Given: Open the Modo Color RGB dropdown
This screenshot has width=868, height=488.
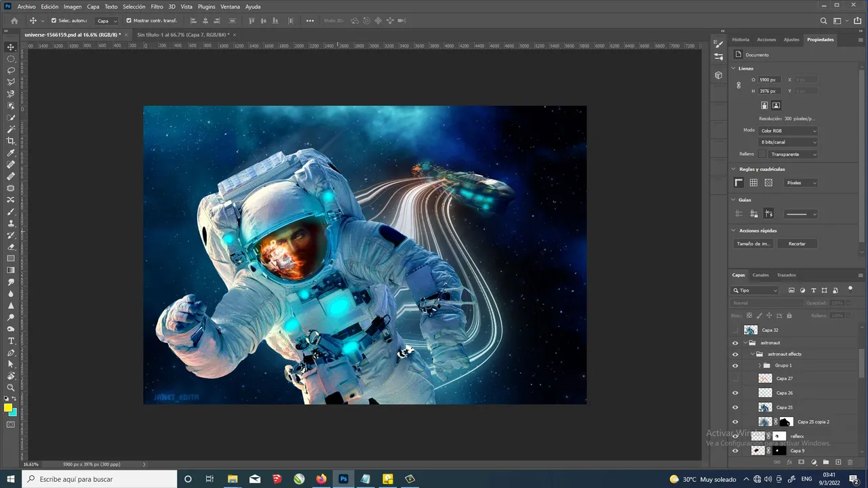Looking at the screenshot, I should 788,130.
